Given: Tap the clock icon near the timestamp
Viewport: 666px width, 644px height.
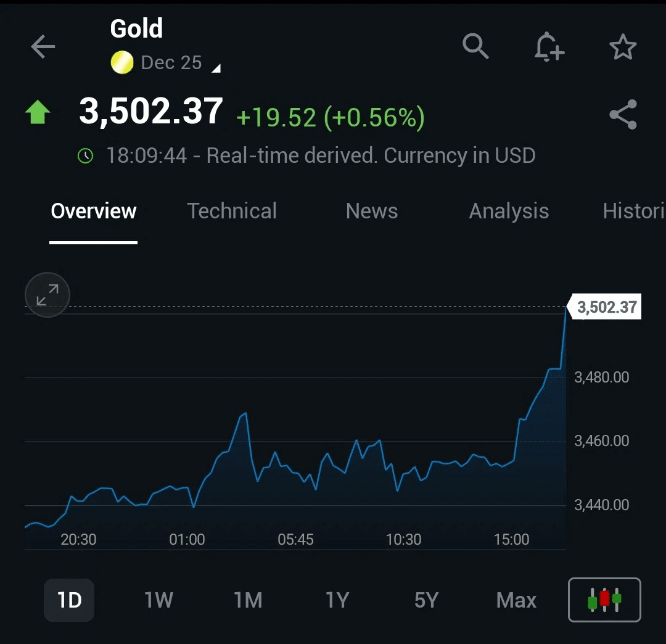Looking at the screenshot, I should coord(85,155).
